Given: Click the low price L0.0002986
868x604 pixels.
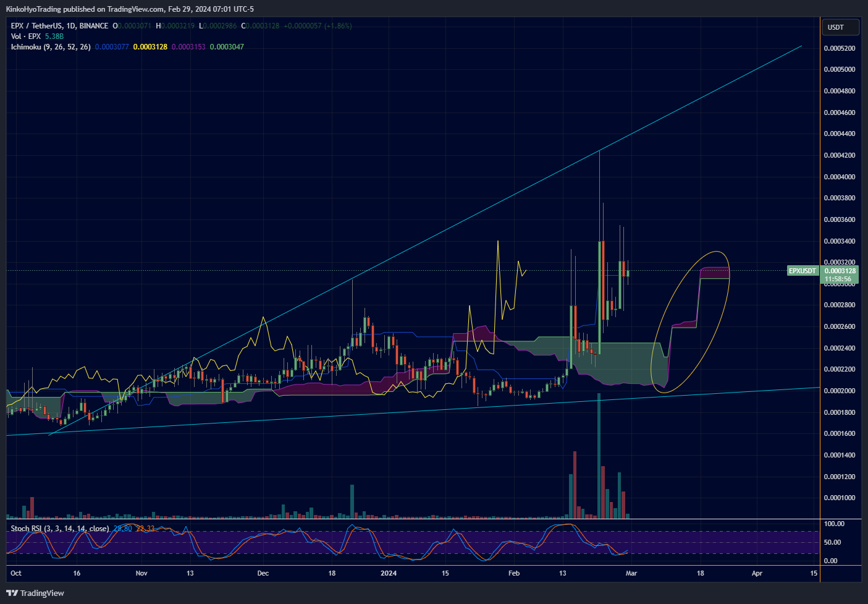Looking at the screenshot, I should [x=217, y=26].
